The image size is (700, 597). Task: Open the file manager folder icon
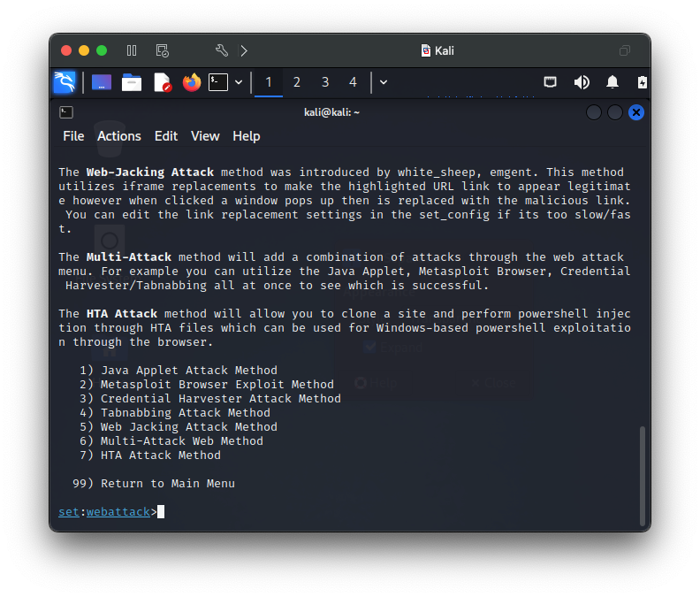coord(132,82)
